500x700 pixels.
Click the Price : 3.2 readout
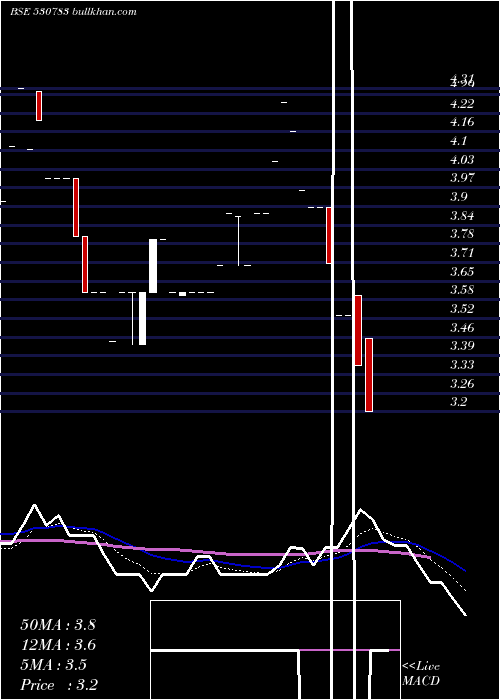[59, 685]
